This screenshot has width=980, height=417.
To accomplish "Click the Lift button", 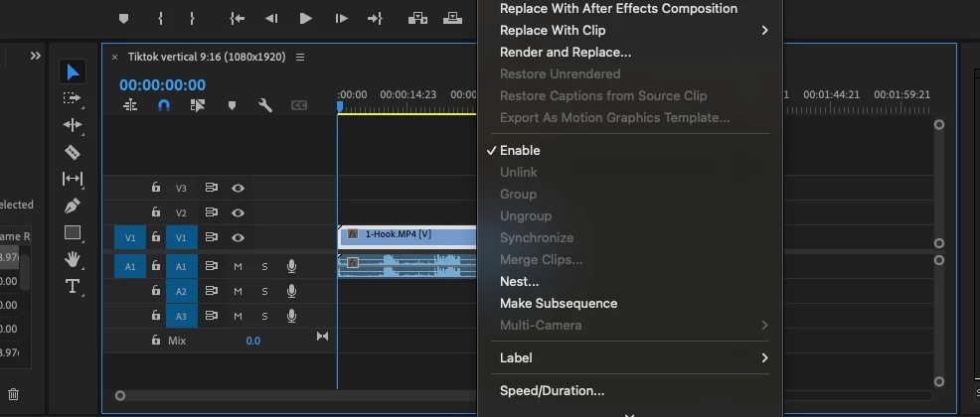I will 417,19.
